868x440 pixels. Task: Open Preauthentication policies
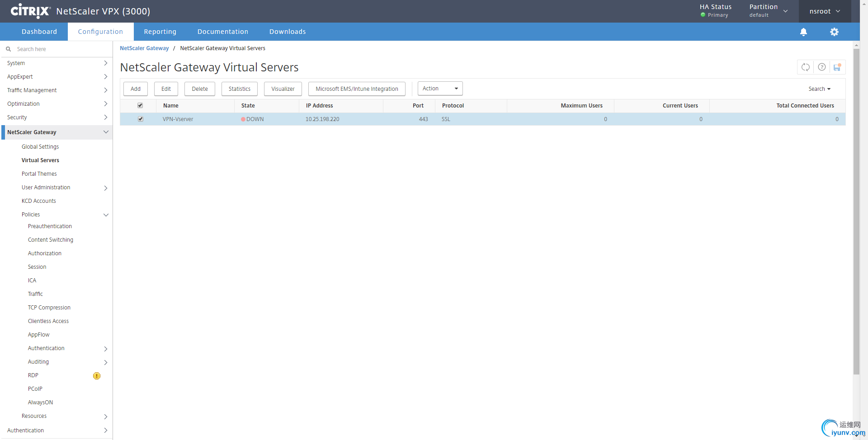(50, 226)
